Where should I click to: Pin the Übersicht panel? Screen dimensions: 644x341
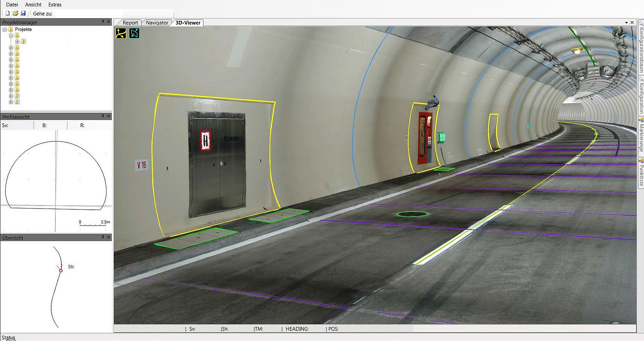pos(103,237)
